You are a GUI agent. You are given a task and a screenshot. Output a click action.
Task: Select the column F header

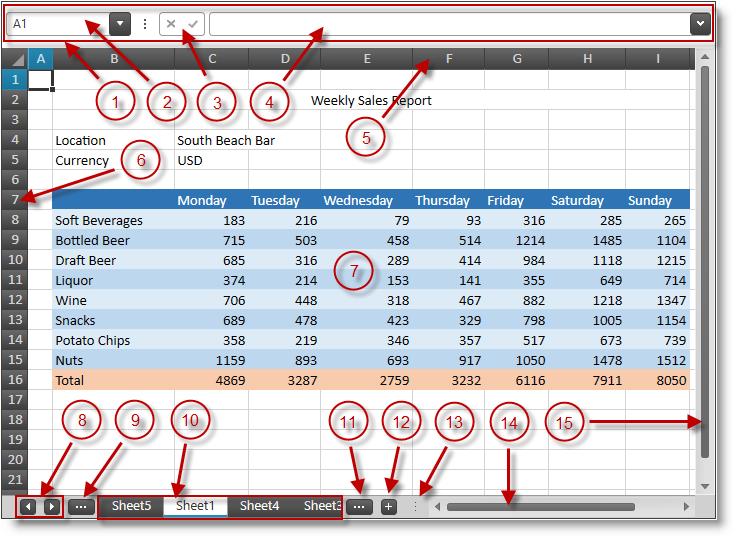tap(448, 60)
